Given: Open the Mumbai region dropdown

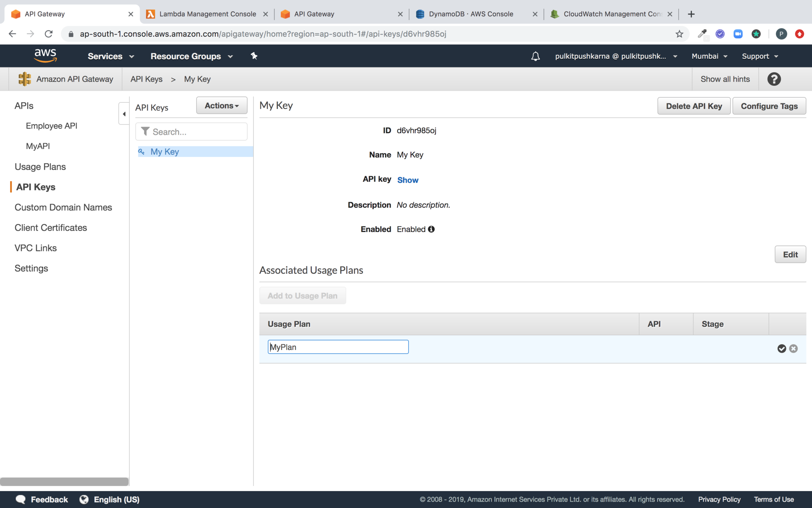Looking at the screenshot, I should (709, 56).
